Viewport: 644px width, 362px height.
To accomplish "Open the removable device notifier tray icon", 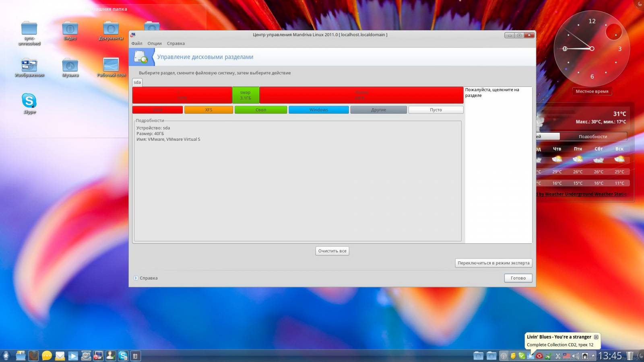I will 585,356.
